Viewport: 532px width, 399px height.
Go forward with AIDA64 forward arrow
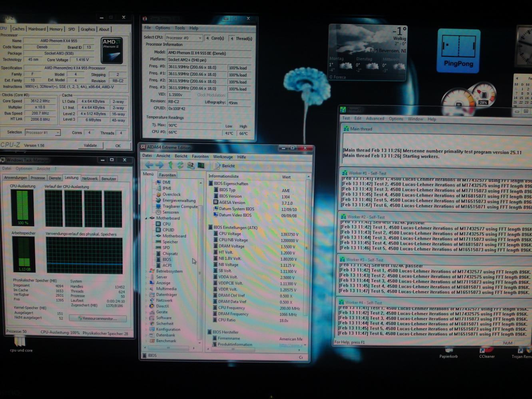pyautogui.click(x=159, y=165)
